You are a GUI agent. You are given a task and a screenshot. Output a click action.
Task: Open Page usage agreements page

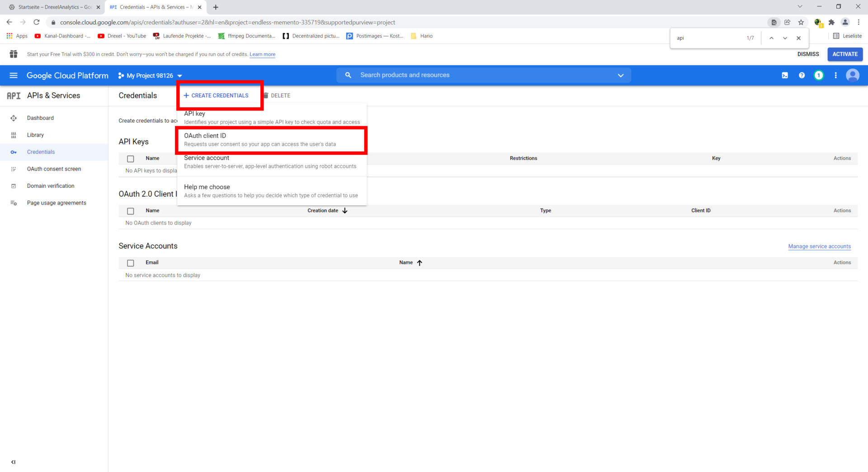tap(57, 203)
